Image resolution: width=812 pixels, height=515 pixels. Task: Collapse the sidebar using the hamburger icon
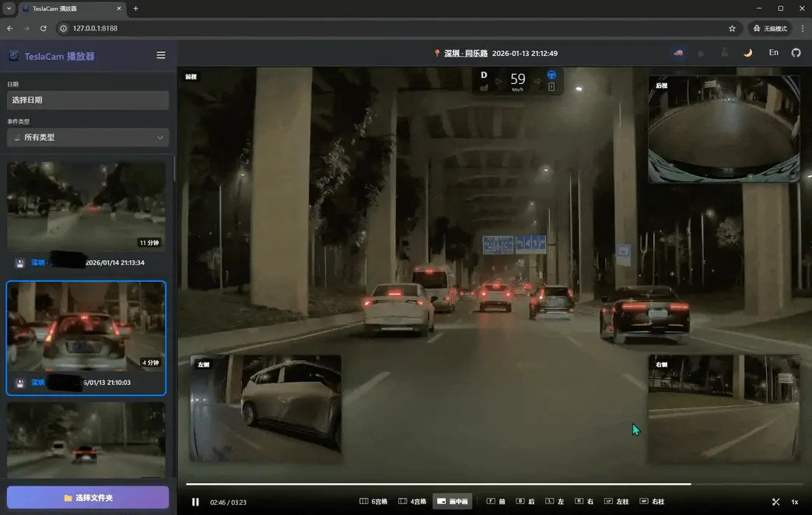click(x=161, y=55)
